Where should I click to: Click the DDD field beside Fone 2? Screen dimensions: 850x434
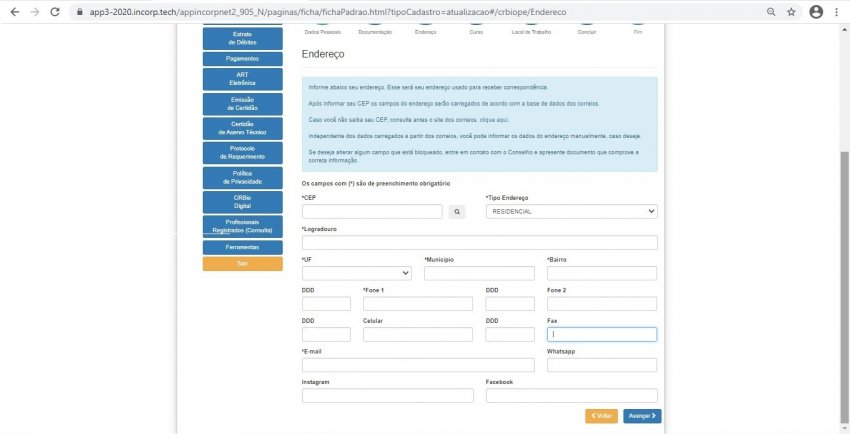pos(510,304)
